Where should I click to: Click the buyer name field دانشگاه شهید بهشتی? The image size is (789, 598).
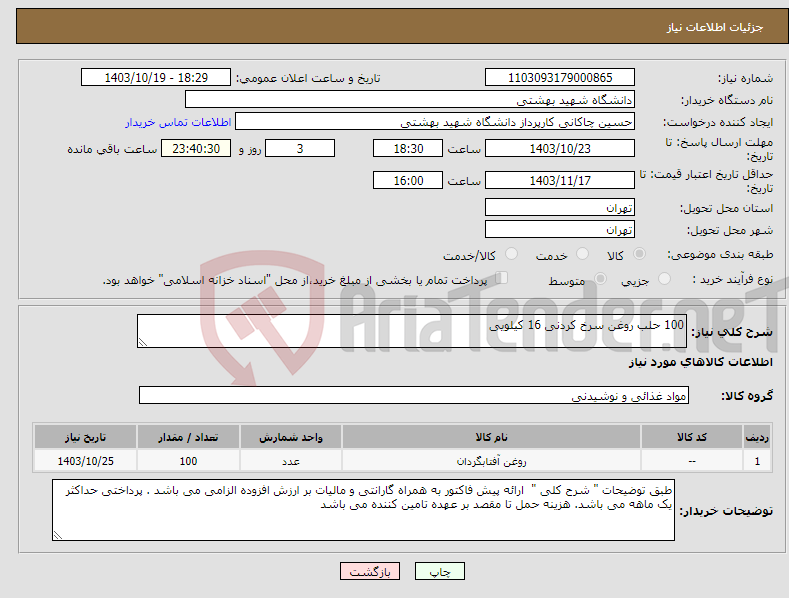(410, 100)
